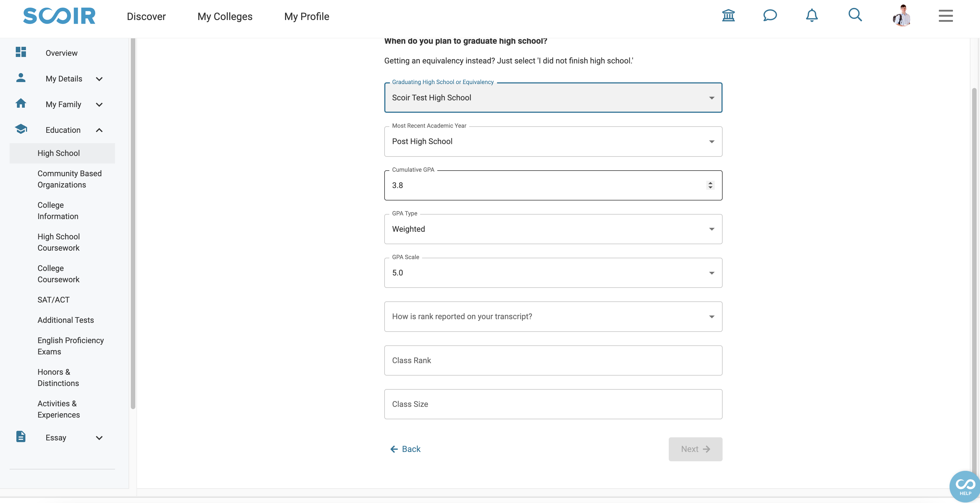Screen dimensions: 980x503
Task: Open the messages chat bubble icon
Action: (770, 16)
